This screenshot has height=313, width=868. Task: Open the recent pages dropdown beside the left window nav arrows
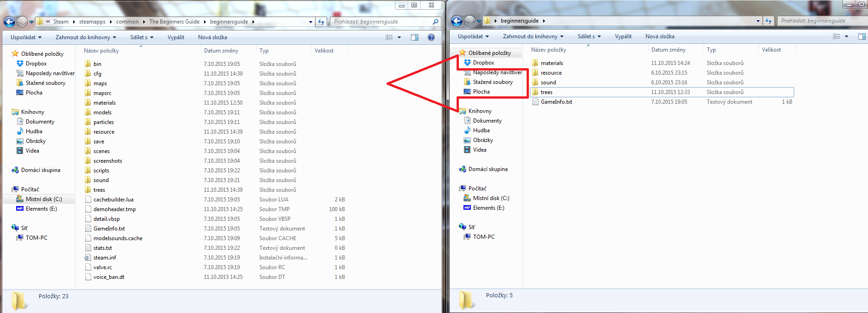point(31,22)
